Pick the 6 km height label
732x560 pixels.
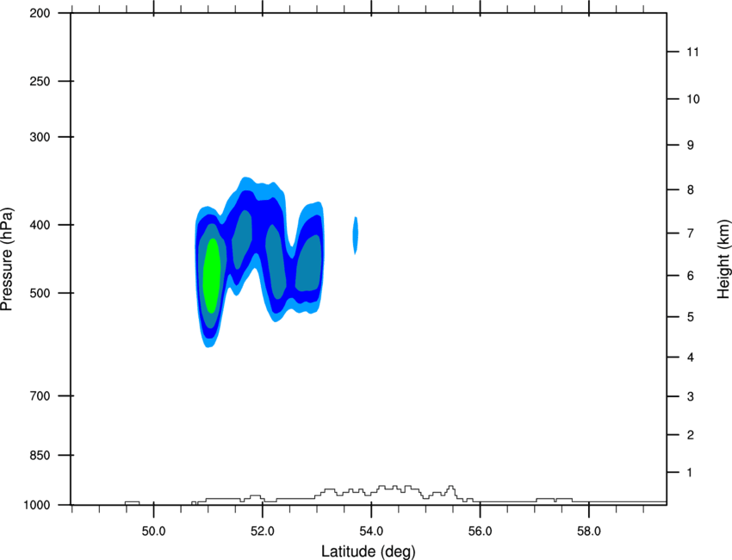click(x=690, y=276)
